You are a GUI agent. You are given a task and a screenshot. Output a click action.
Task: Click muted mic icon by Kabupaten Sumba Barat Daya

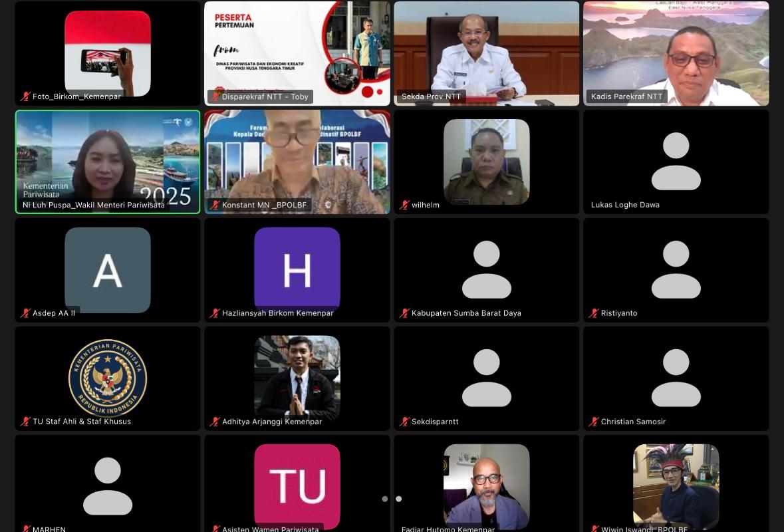coord(404,313)
